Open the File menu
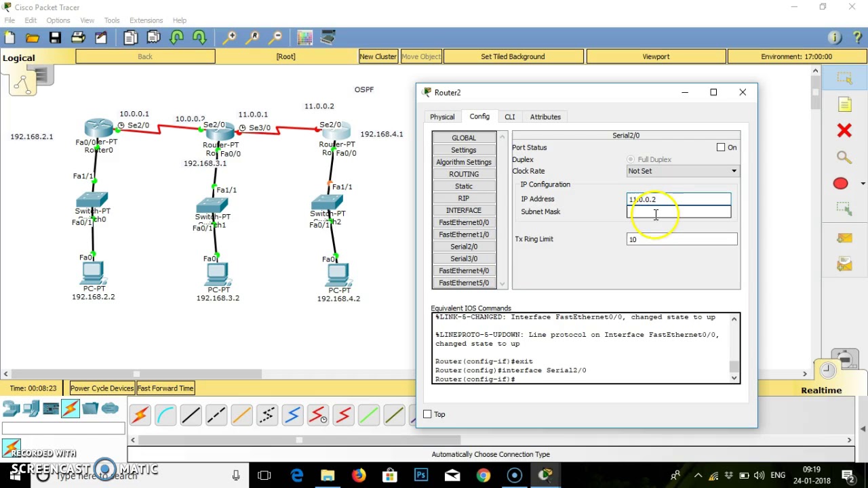Viewport: 868px width, 488px height. 9,20
